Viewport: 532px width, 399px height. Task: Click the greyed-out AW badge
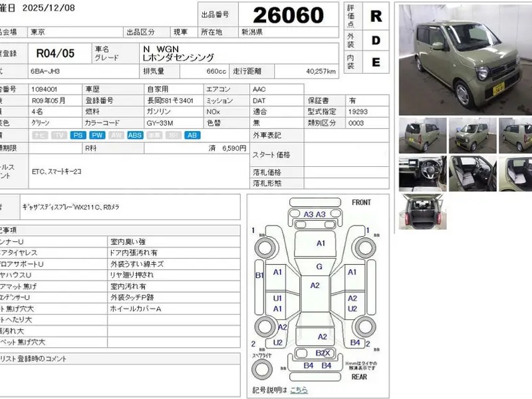point(116,135)
